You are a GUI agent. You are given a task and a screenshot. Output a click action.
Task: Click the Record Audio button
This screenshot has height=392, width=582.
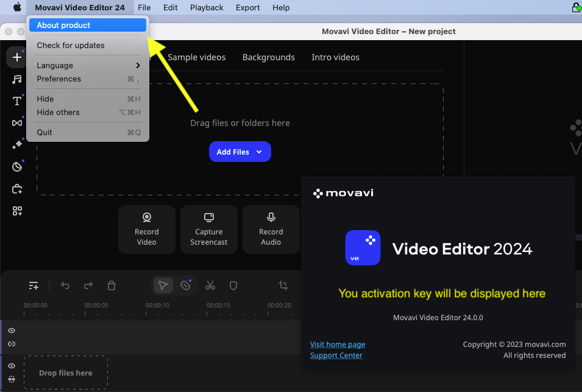pos(271,229)
